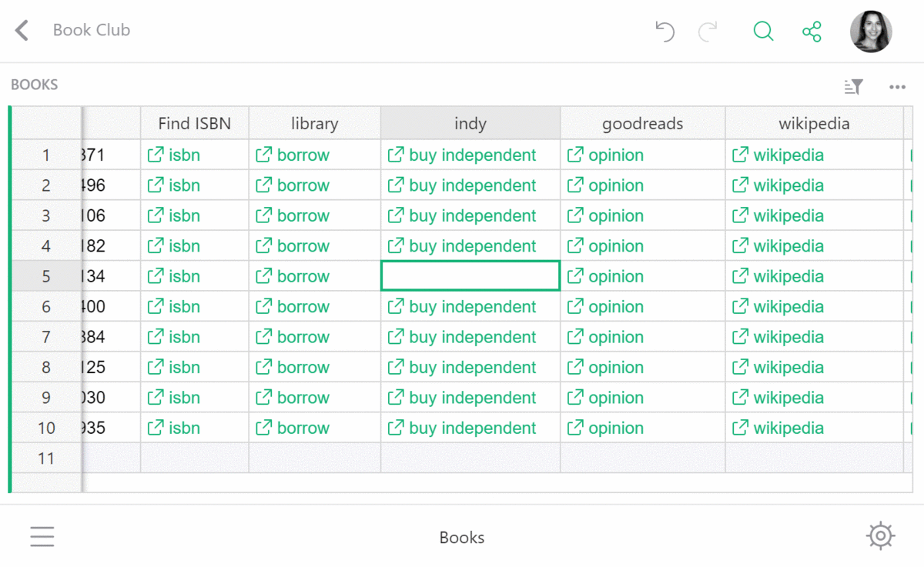The image size is (924, 567).
Task: Select row number 10 header
Action: point(46,429)
